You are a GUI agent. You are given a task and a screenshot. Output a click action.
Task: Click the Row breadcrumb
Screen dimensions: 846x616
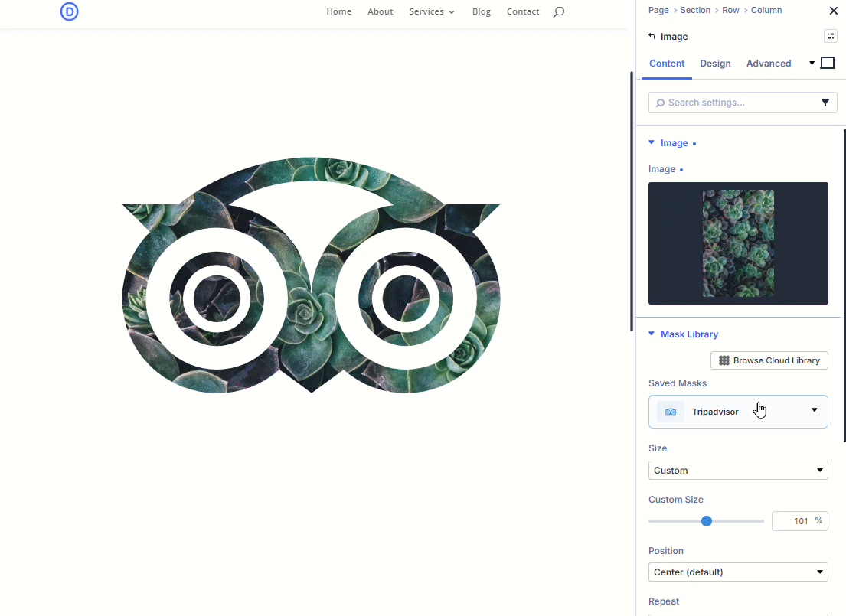click(730, 10)
